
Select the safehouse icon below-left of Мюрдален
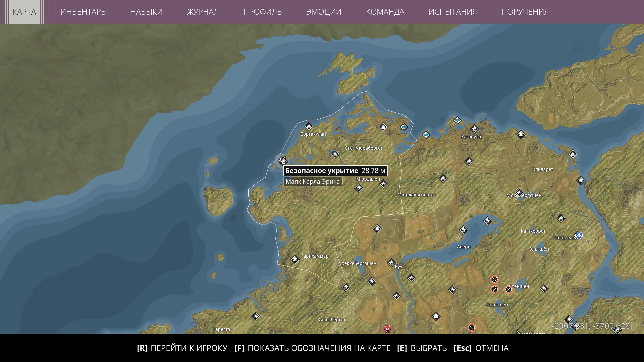pos(358,188)
